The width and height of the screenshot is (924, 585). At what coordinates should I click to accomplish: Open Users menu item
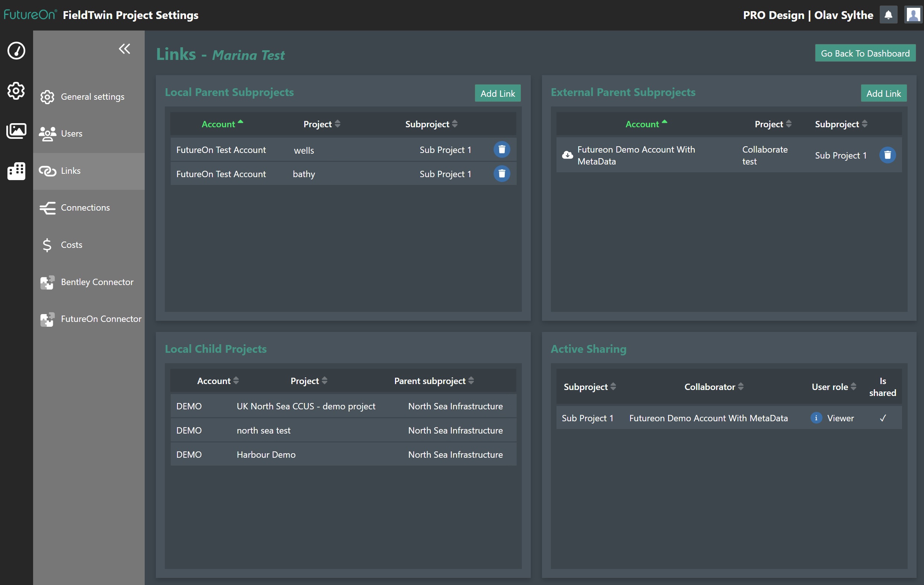89,134
